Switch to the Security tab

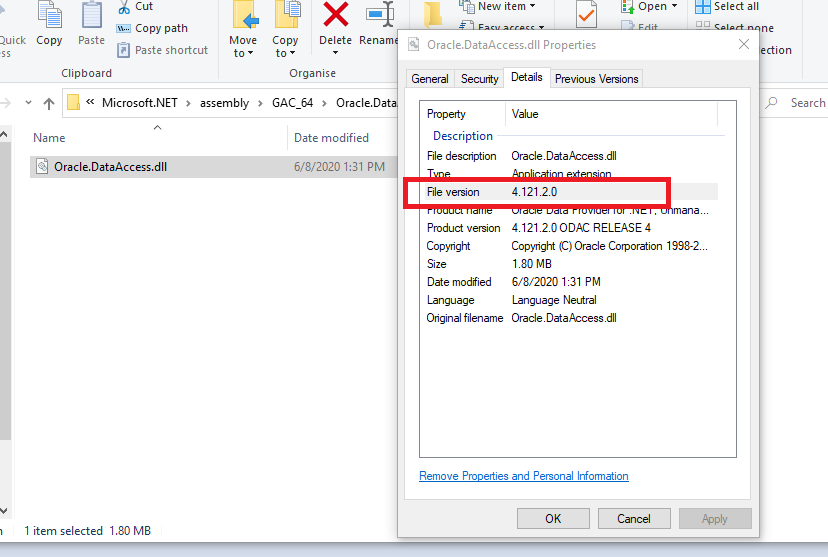point(479,79)
